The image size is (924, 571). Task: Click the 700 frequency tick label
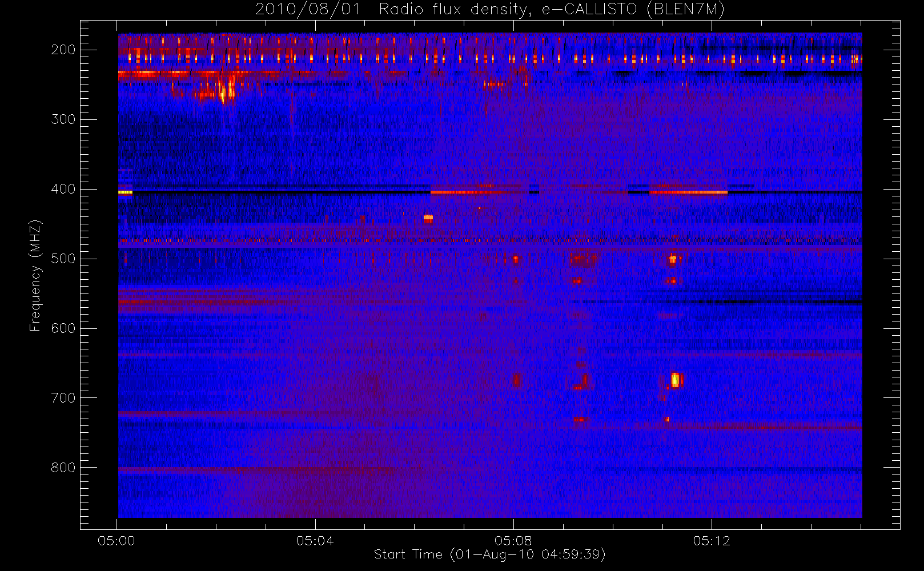pos(63,398)
